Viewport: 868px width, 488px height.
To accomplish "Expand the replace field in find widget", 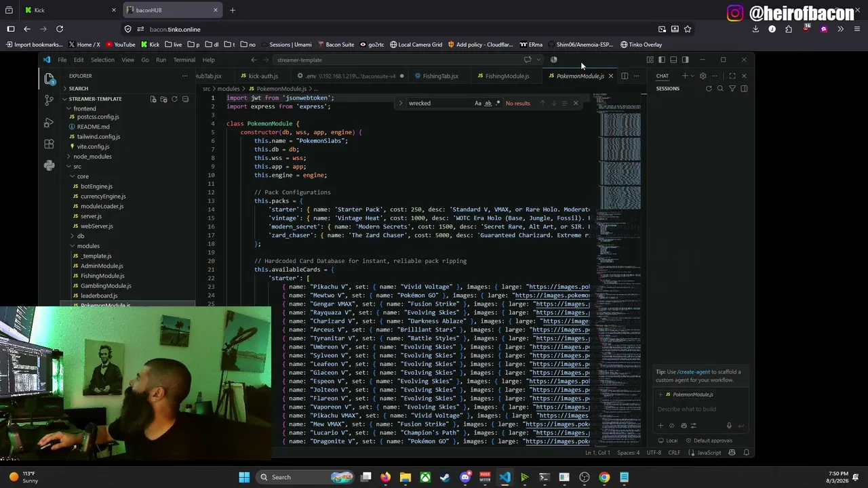I will pyautogui.click(x=400, y=103).
